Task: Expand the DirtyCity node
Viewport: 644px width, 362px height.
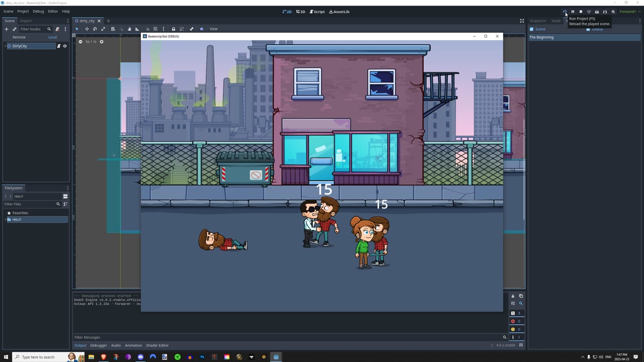Action: pyautogui.click(x=5, y=46)
